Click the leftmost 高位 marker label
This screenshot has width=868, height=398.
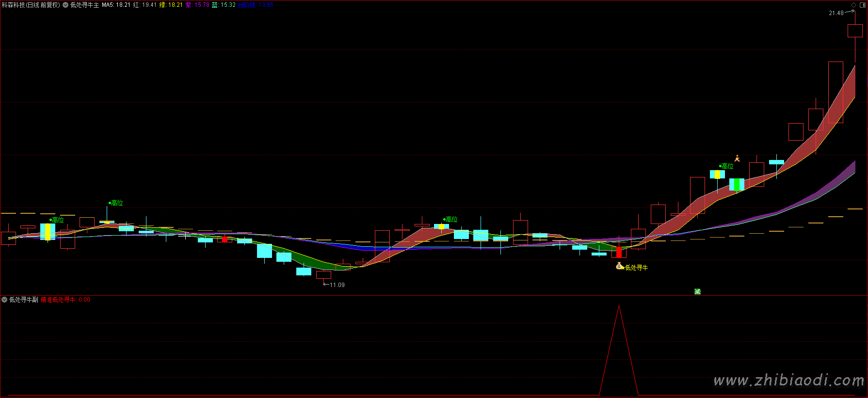point(57,220)
